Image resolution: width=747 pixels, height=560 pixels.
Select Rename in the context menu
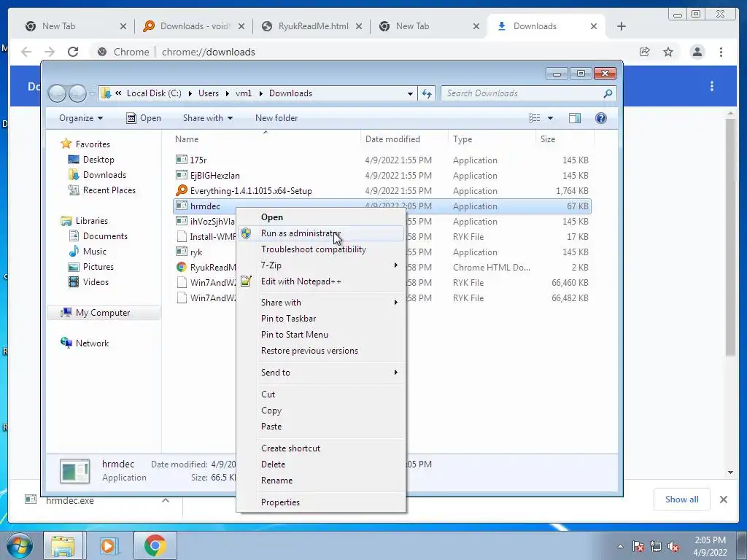pyautogui.click(x=321, y=481)
